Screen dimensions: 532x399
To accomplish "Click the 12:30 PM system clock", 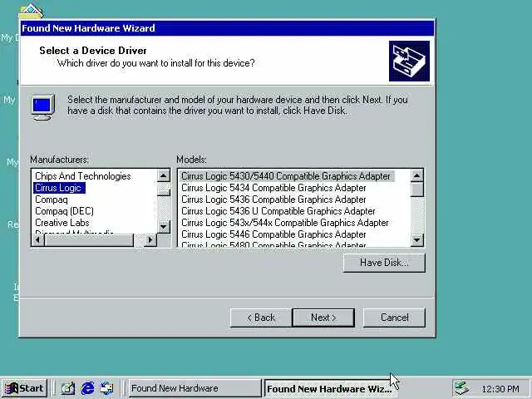I will 500,389.
